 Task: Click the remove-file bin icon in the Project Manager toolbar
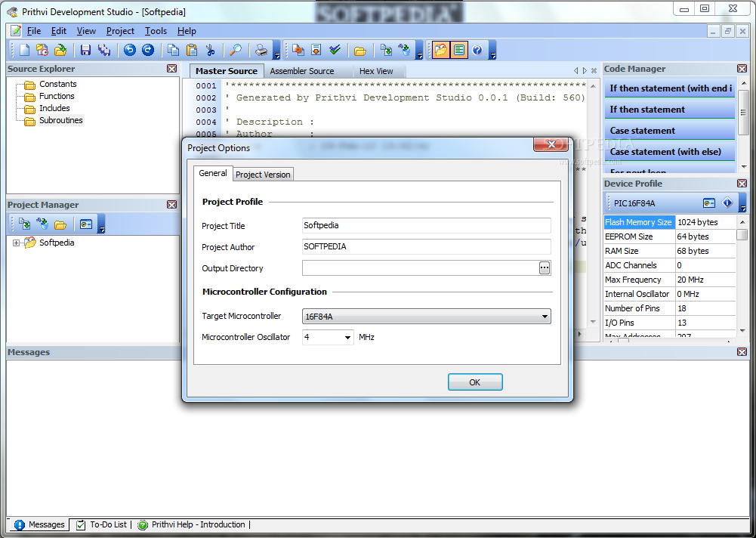pyautogui.click(x=42, y=224)
